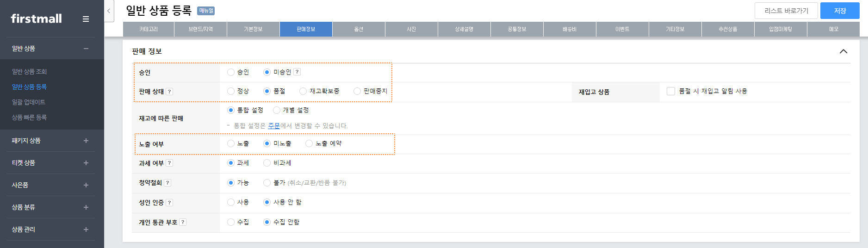Switch to the 옵션 tab
Viewport: 868px width, 248px height.
359,29
